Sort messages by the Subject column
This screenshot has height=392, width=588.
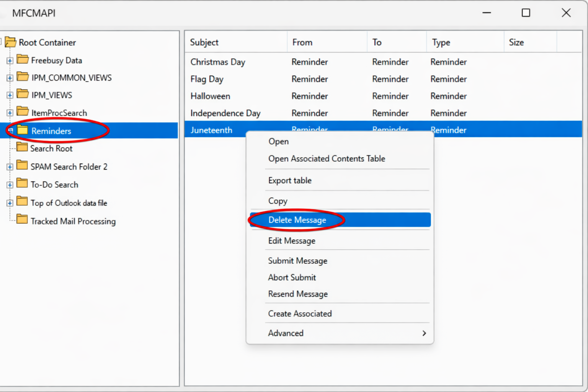204,42
